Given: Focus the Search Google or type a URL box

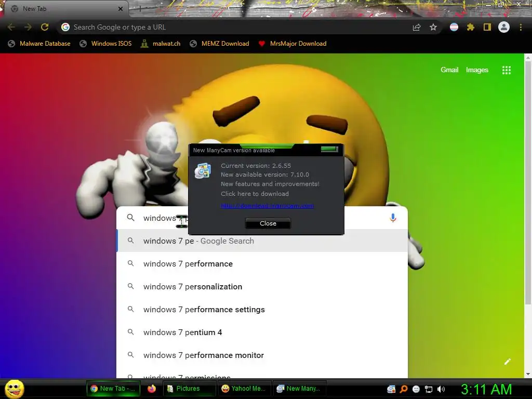Looking at the screenshot, I should (234, 27).
